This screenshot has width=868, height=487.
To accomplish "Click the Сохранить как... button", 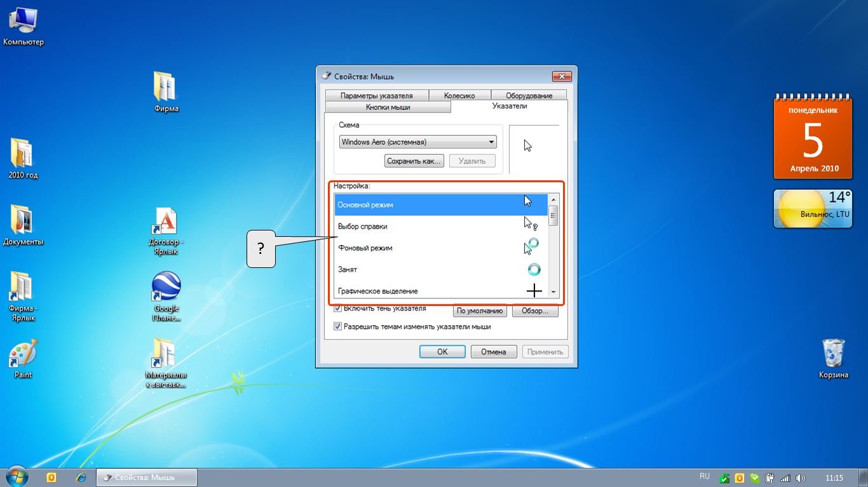I will 414,161.
